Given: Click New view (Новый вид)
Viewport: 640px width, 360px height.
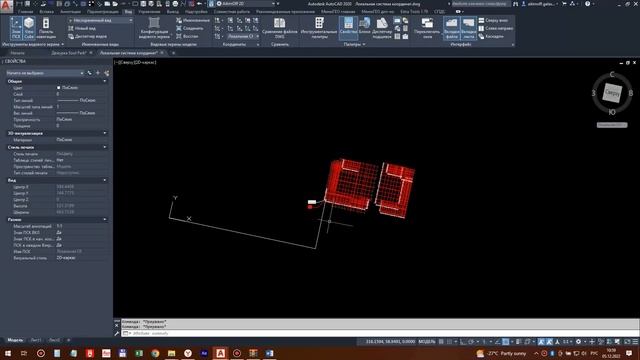Looking at the screenshot, I should 82,28.
